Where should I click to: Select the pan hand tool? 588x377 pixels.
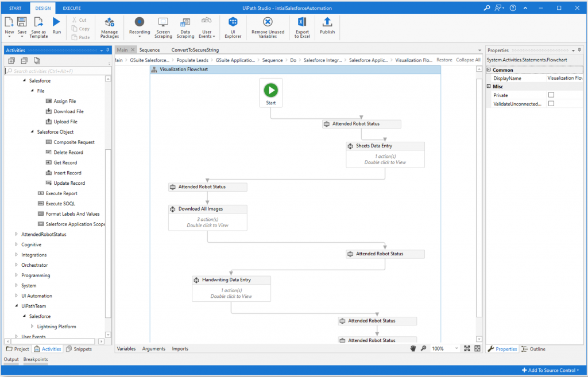(413, 348)
